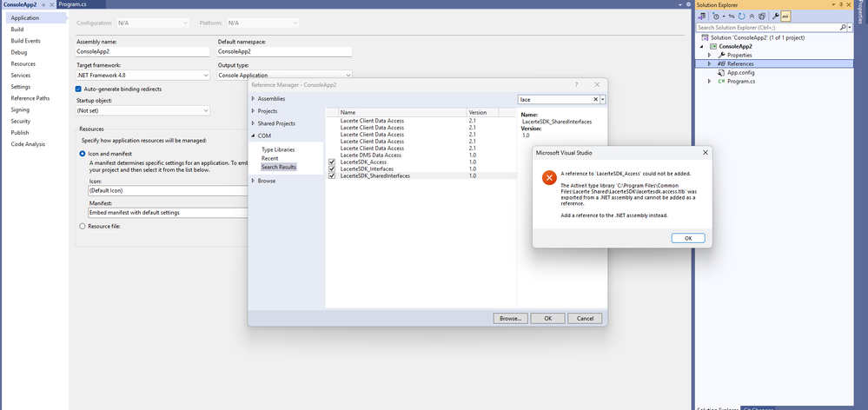Open the Debug properties page
The image size is (868, 410).
19,53
